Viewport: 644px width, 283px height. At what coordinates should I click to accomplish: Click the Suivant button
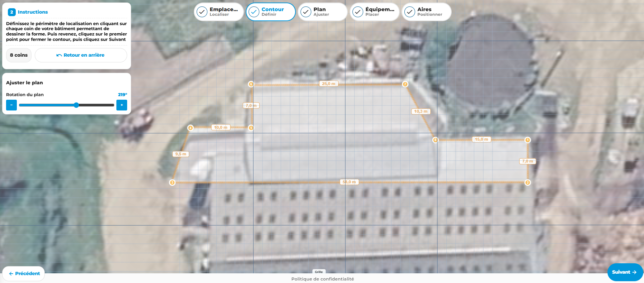pyautogui.click(x=625, y=272)
